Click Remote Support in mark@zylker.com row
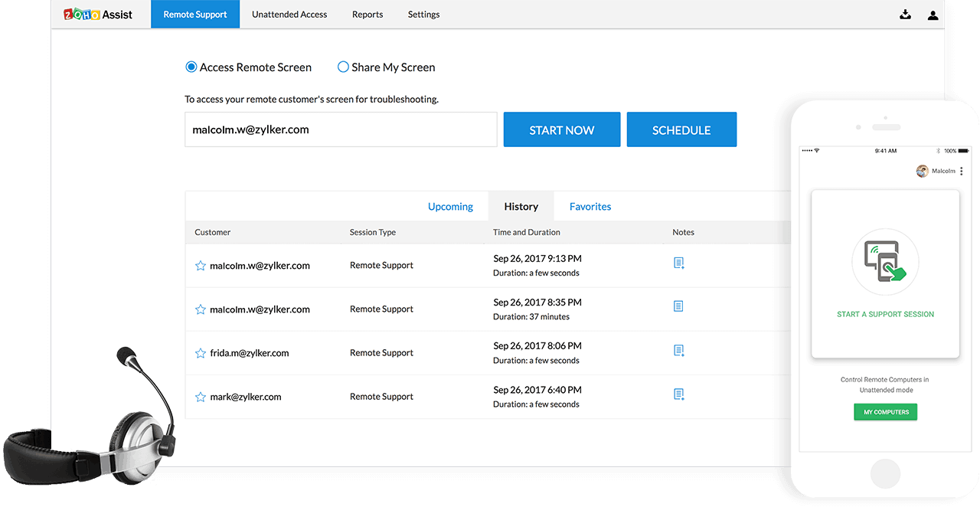Image resolution: width=980 pixels, height=507 pixels. (x=381, y=397)
